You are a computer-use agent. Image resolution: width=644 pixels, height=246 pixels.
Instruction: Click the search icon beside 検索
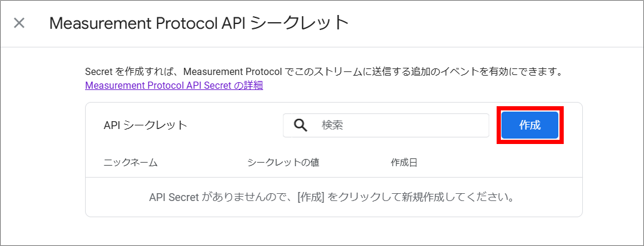click(x=300, y=125)
